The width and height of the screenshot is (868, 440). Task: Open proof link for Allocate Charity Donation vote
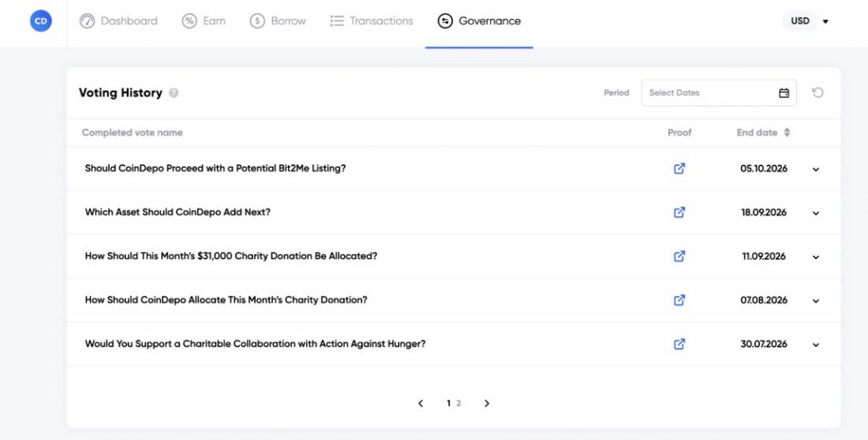pyautogui.click(x=679, y=300)
